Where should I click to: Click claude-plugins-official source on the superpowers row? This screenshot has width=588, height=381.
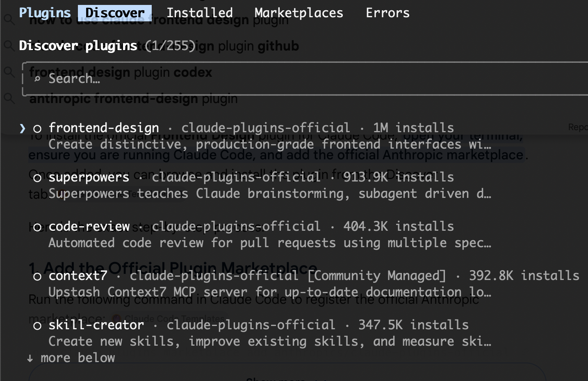click(x=236, y=177)
